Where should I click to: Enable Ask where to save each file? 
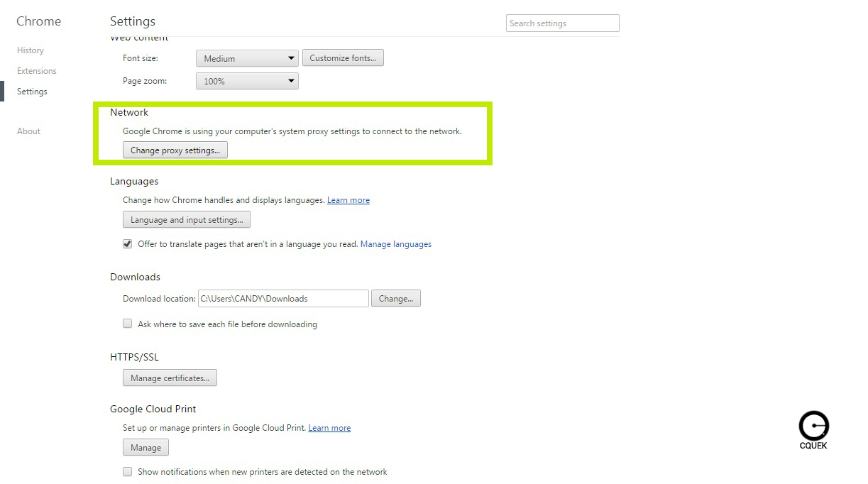pos(128,324)
